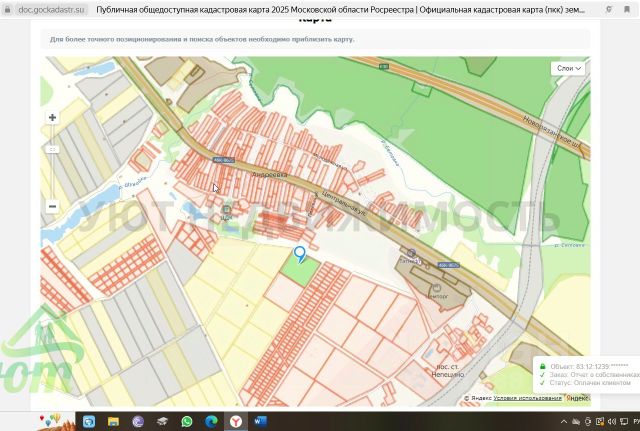Open Microsoft Edge from the taskbar
The height and width of the screenshot is (431, 640).
(211, 421)
